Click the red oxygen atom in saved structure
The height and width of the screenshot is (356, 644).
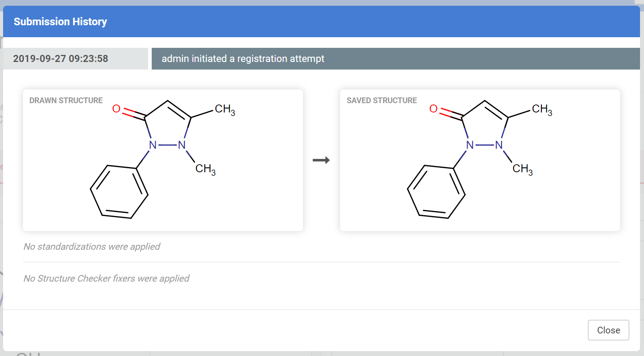click(x=433, y=108)
